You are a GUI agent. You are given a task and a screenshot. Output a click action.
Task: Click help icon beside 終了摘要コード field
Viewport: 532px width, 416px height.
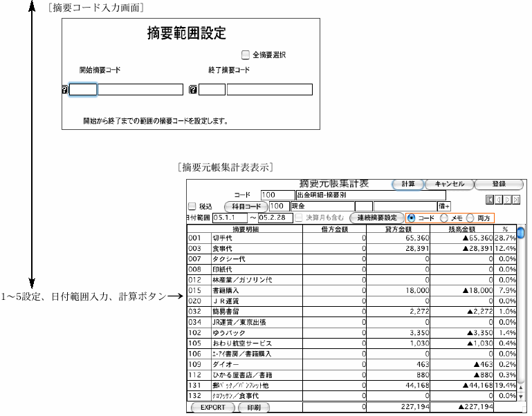coord(193,89)
